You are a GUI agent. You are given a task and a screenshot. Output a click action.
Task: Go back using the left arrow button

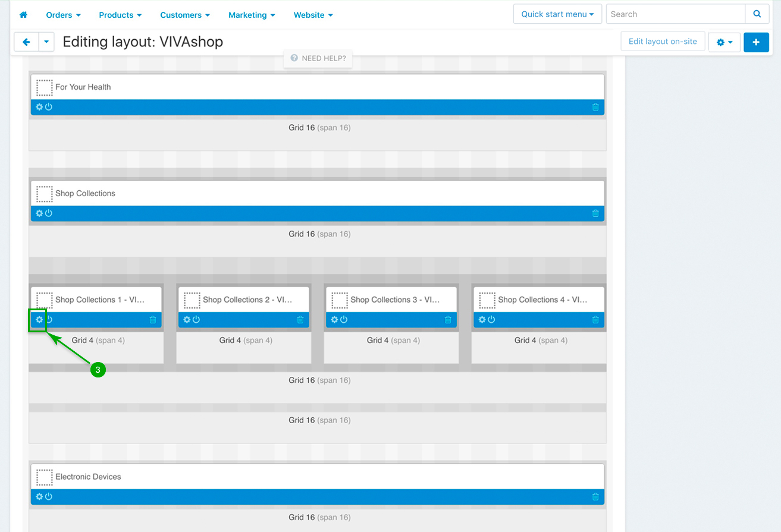[26, 42]
